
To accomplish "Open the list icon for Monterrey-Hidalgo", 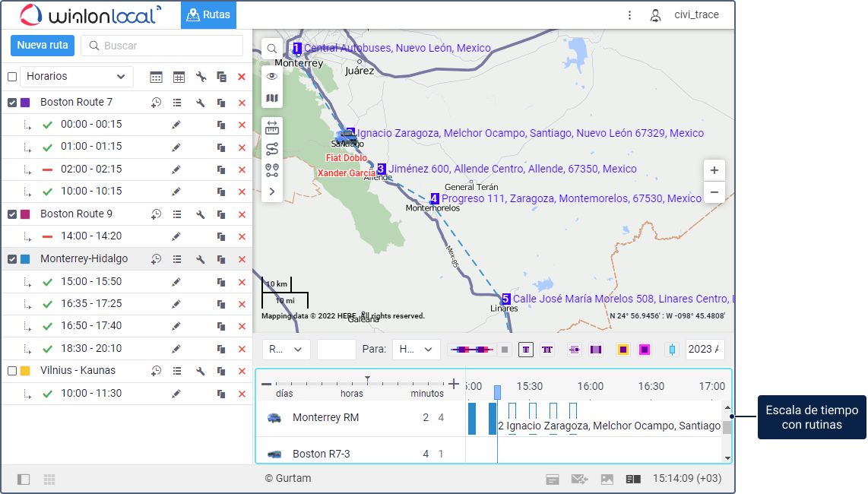I will point(177,259).
